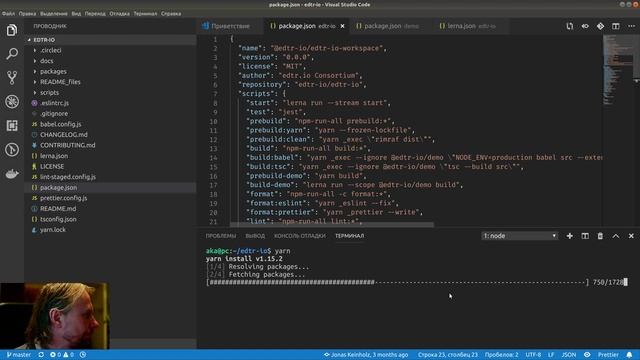Viewport: 640px width, 360px height.
Task: Create a new terminal with plus icon
Action: [569, 236]
